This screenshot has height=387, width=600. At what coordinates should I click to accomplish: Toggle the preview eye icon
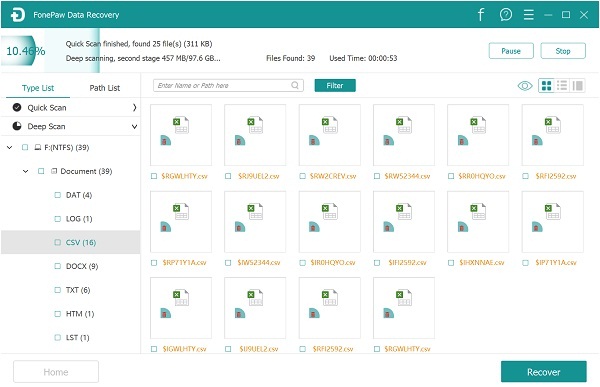pyautogui.click(x=525, y=86)
